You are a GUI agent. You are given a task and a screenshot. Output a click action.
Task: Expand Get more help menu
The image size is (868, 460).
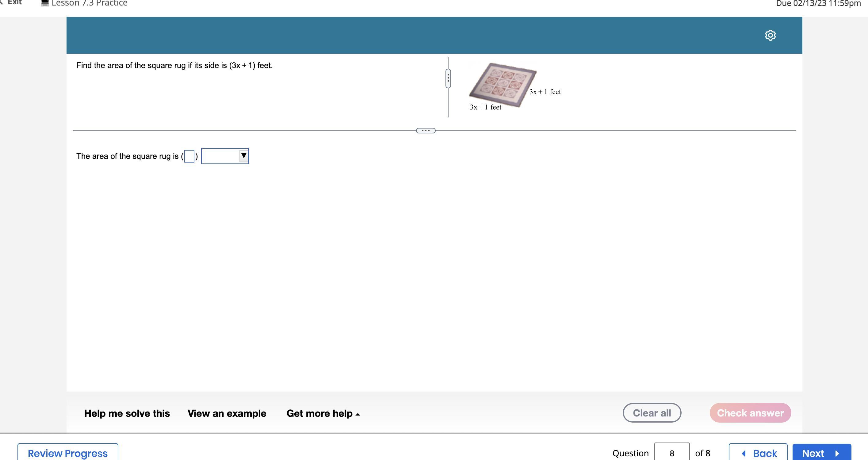coord(323,413)
